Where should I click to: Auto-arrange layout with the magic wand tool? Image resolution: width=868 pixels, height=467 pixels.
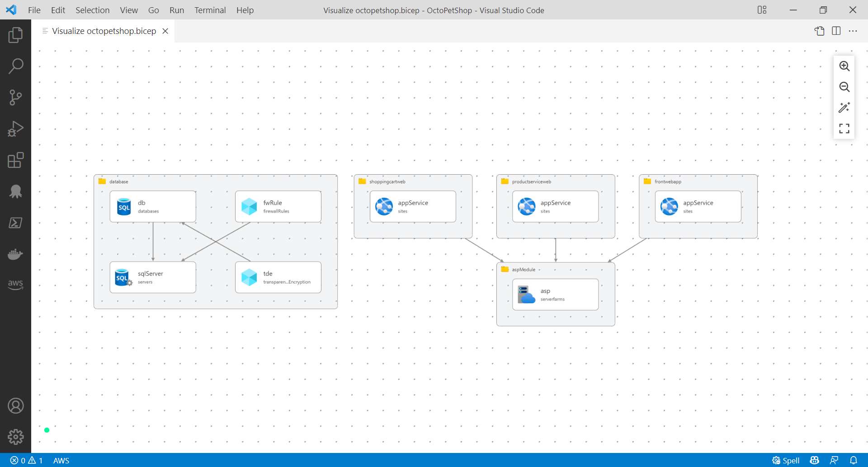coord(844,108)
